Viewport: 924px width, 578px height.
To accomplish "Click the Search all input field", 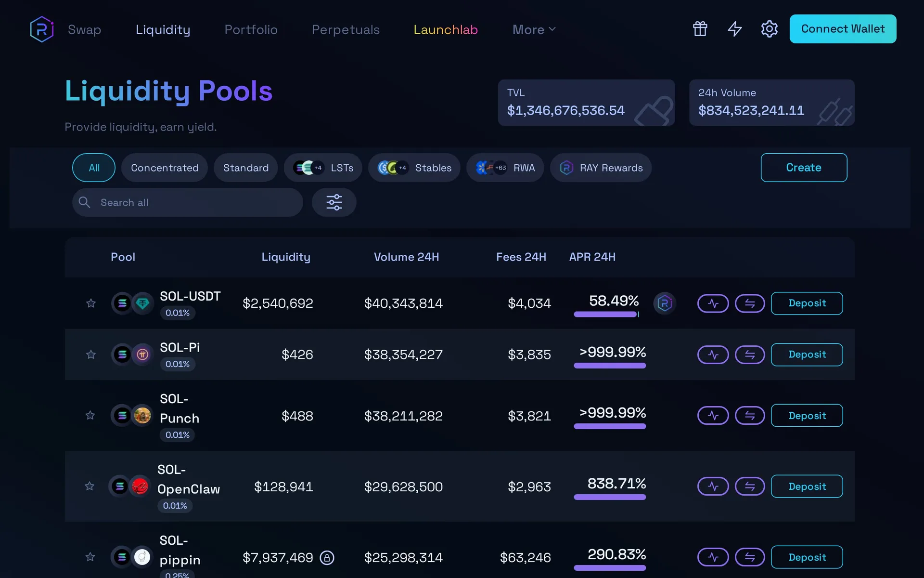I will click(188, 202).
